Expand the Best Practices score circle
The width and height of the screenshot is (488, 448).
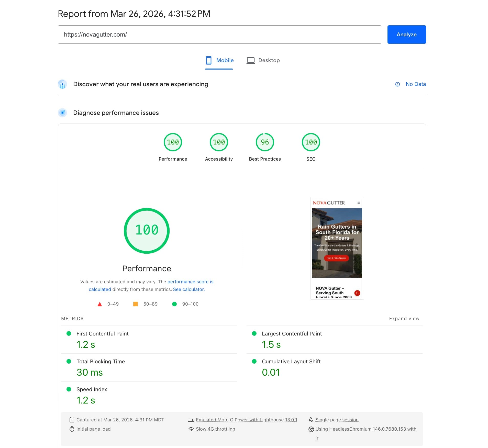click(x=265, y=142)
